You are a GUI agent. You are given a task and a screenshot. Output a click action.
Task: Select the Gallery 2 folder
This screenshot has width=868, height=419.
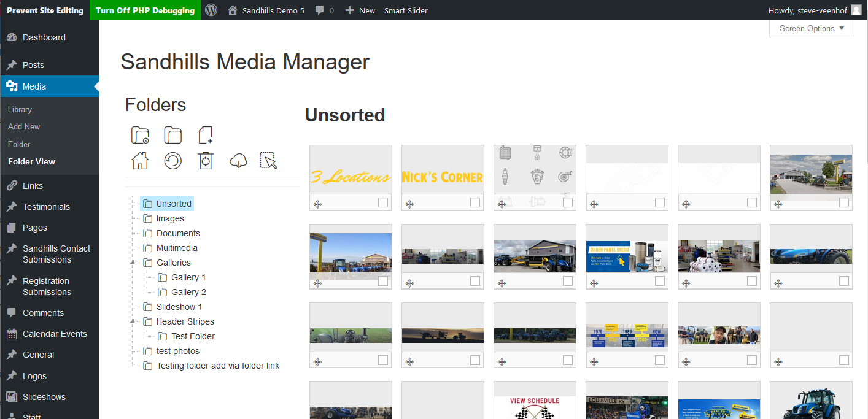(x=182, y=292)
